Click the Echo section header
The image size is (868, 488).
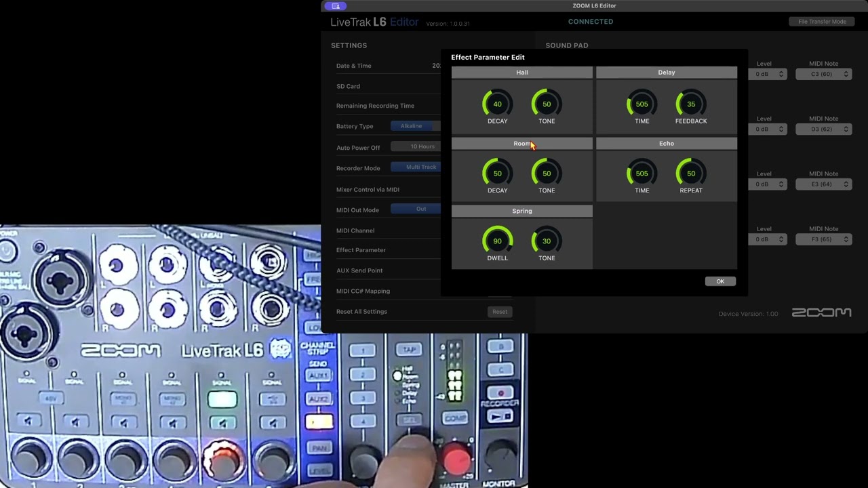coord(667,144)
